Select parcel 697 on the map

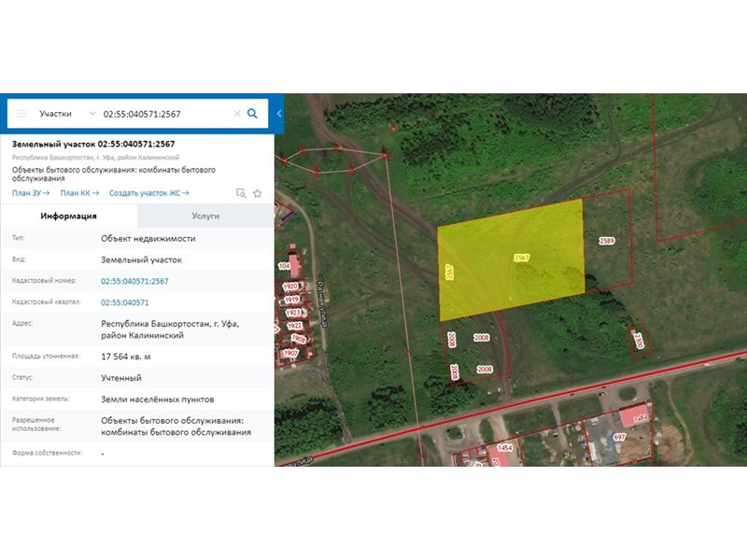pyautogui.click(x=619, y=437)
